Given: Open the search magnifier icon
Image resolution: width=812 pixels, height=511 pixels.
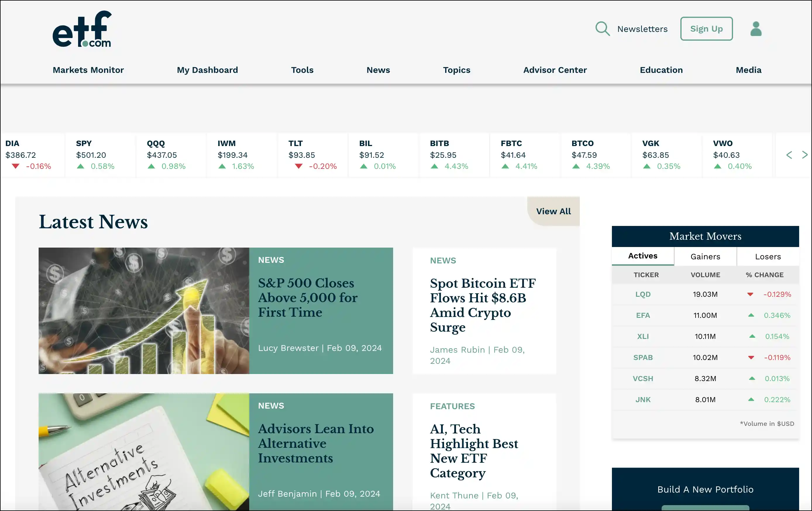Looking at the screenshot, I should tap(602, 29).
